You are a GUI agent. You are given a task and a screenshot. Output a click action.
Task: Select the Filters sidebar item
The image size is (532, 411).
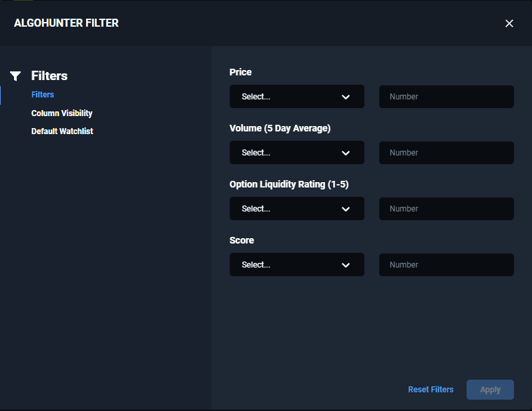(x=43, y=95)
